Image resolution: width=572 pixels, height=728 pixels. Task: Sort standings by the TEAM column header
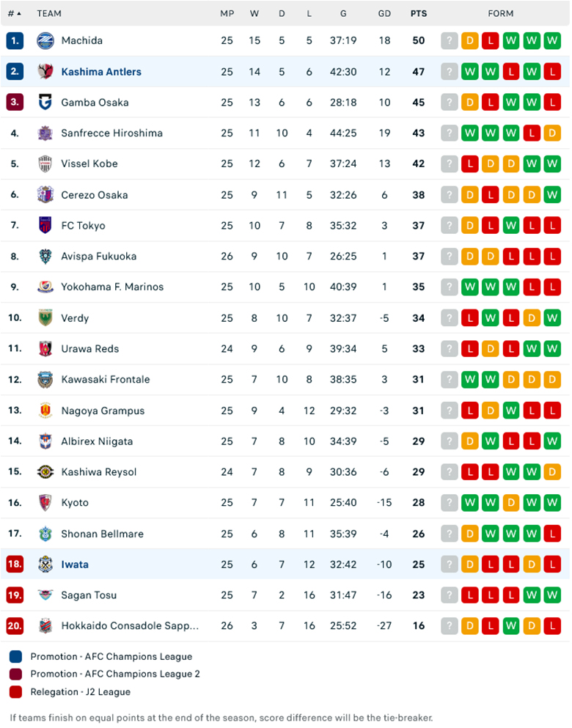[x=50, y=12]
